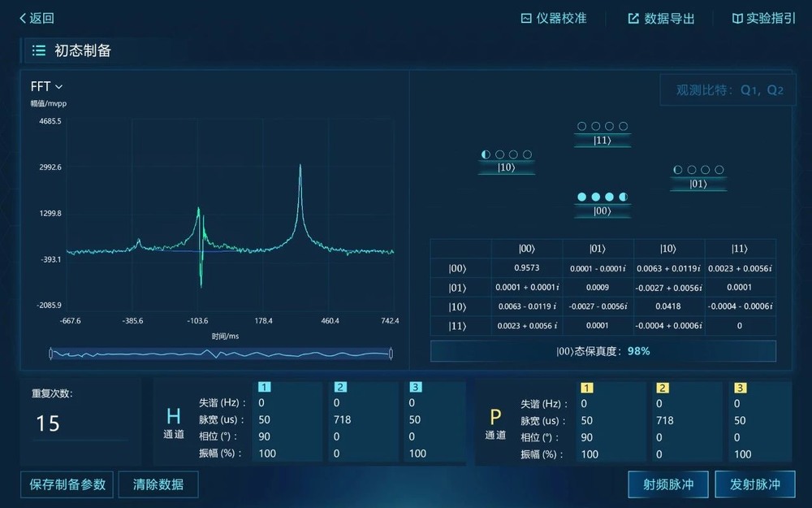Select H channel pulse badge 2
The width and height of the screenshot is (812, 508).
pyautogui.click(x=340, y=388)
